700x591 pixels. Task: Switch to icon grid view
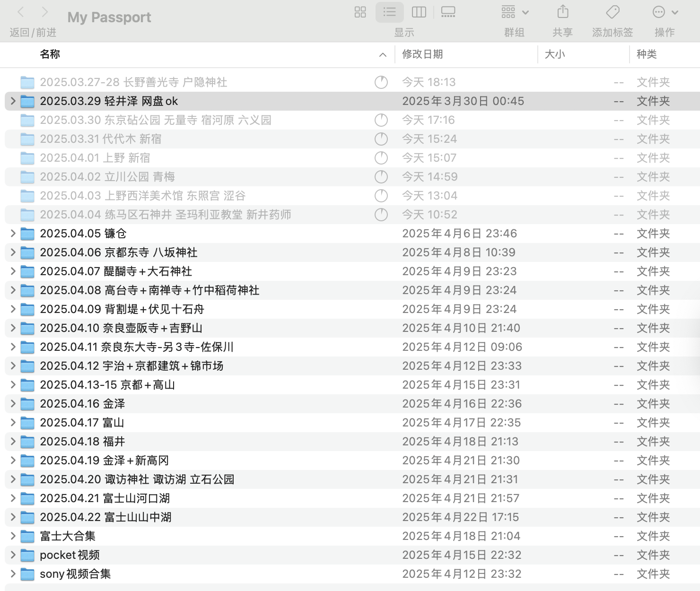click(360, 12)
